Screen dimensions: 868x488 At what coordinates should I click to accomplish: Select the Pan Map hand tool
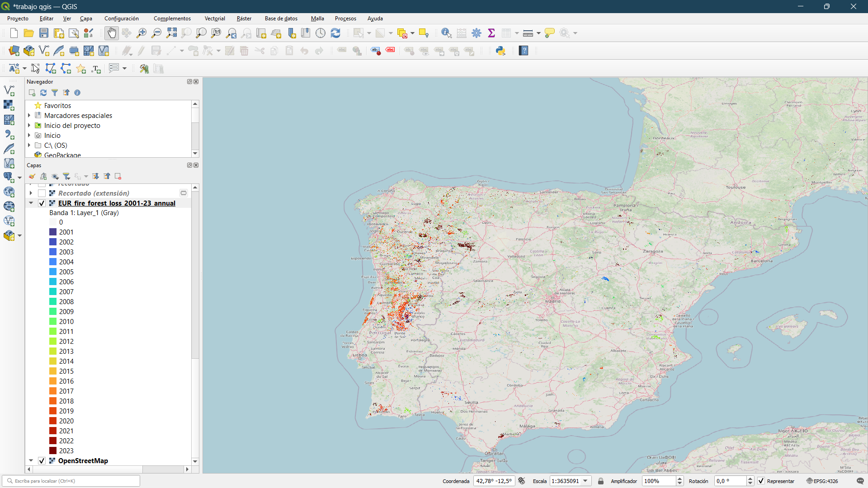pos(111,33)
